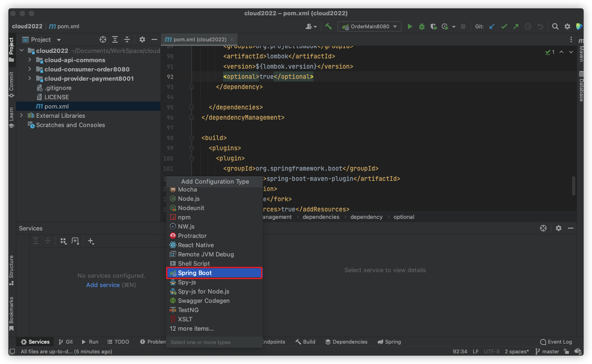Expand all in Project panel

click(115, 40)
